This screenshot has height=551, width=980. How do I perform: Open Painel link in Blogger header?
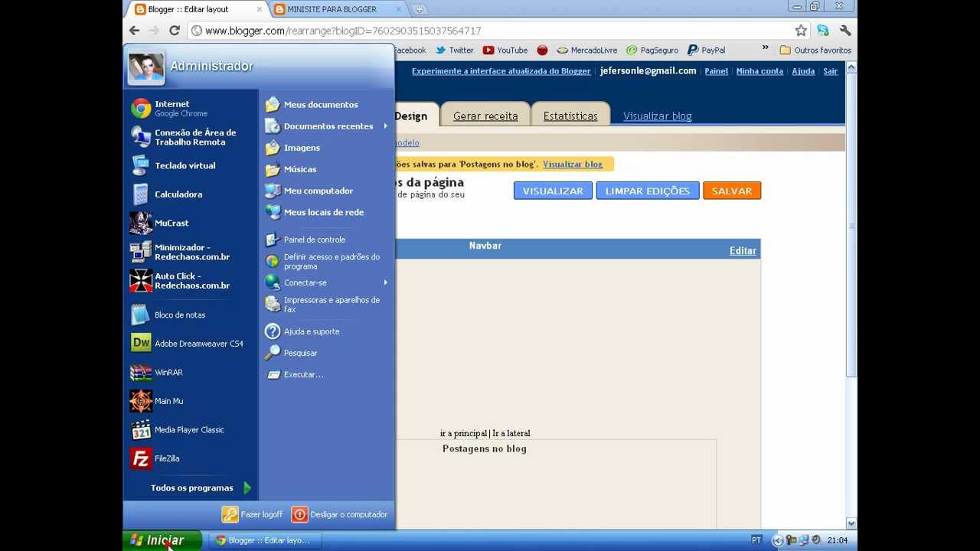[716, 71]
